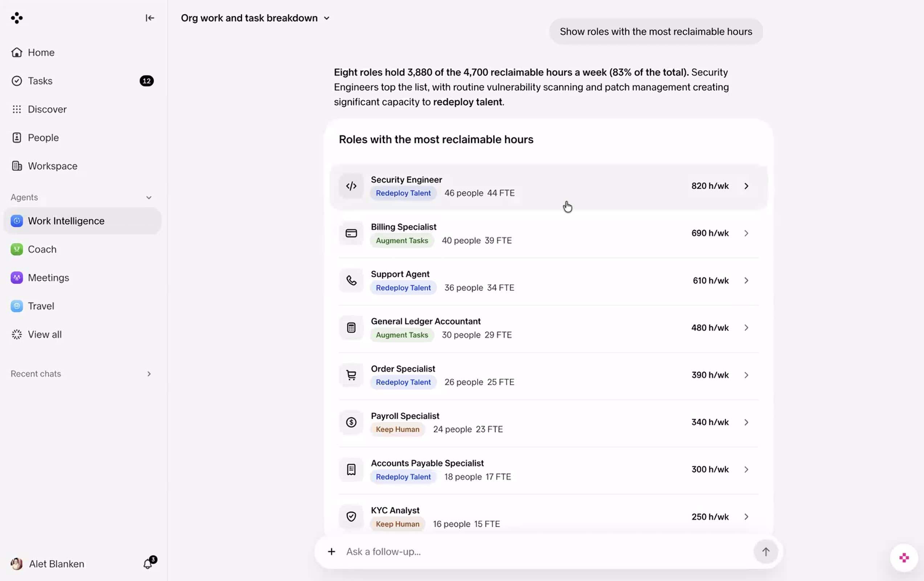Screen dimensions: 924x581
Task: Click the Order Specialist cart icon
Action: [351, 375]
